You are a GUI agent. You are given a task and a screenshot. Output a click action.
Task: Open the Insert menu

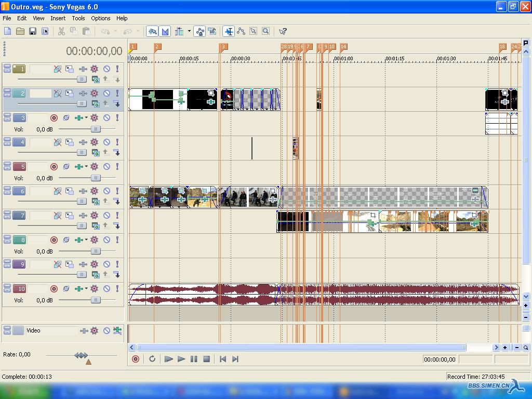point(58,18)
